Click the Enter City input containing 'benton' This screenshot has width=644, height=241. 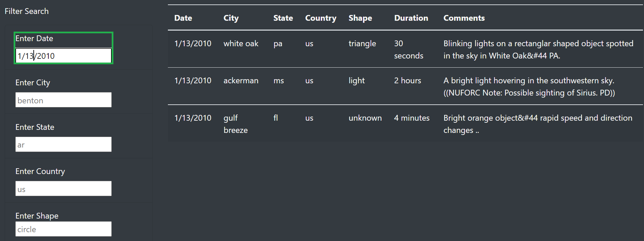pos(63,100)
